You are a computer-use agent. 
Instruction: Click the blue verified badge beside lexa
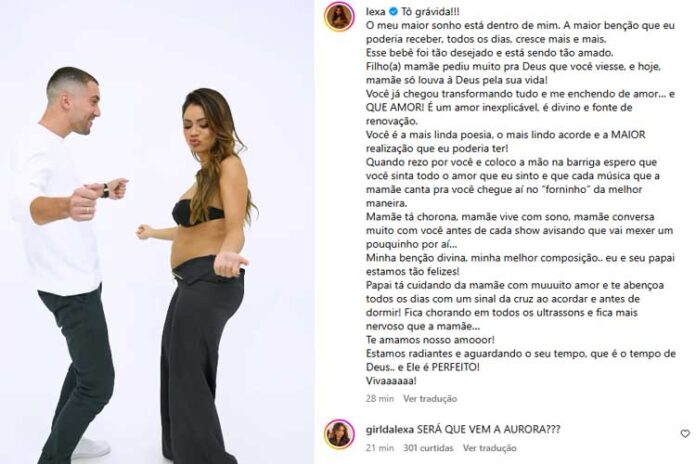pyautogui.click(x=393, y=12)
